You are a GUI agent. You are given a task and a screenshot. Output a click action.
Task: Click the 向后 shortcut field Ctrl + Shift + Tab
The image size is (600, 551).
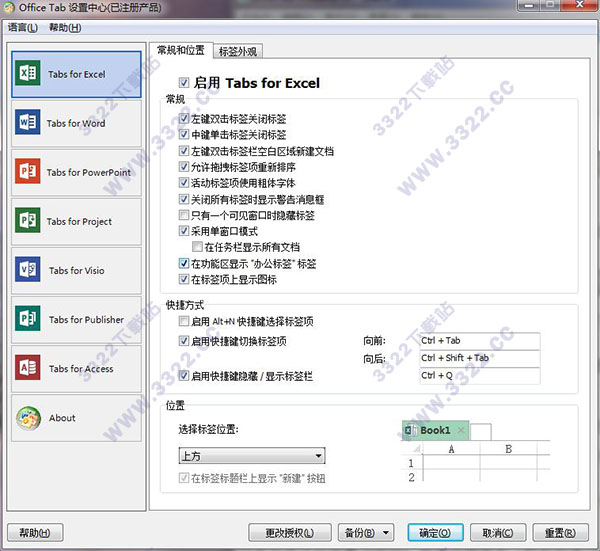click(480, 358)
